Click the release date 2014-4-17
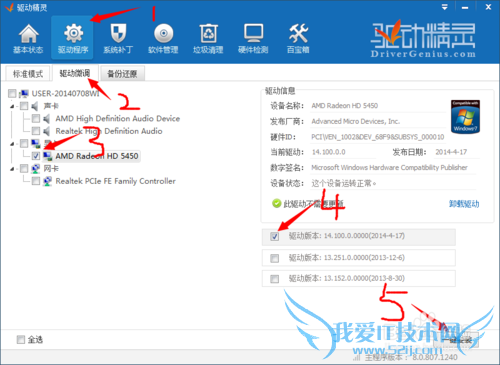The image size is (500, 365). point(451,152)
